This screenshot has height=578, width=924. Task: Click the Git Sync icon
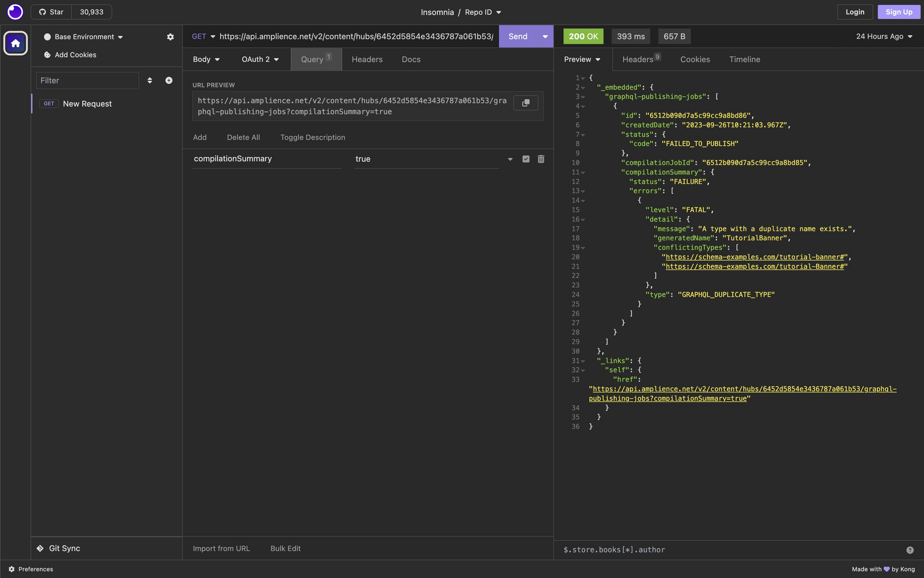click(x=40, y=548)
